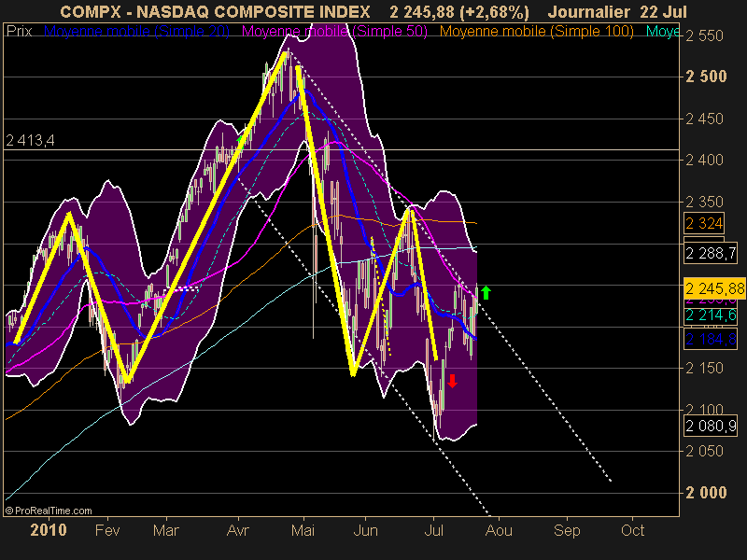Click the 2 413,4 horizontal level label

(x=30, y=141)
